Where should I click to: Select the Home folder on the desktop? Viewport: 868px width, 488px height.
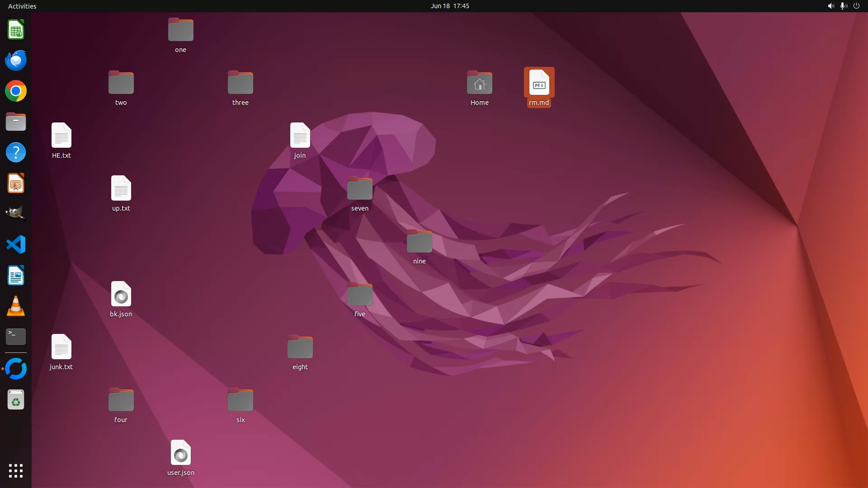(x=479, y=84)
